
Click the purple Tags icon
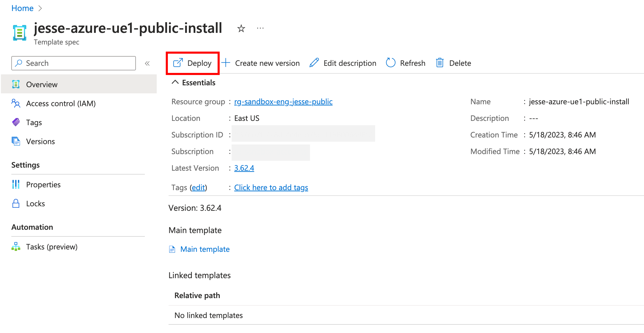tap(16, 122)
